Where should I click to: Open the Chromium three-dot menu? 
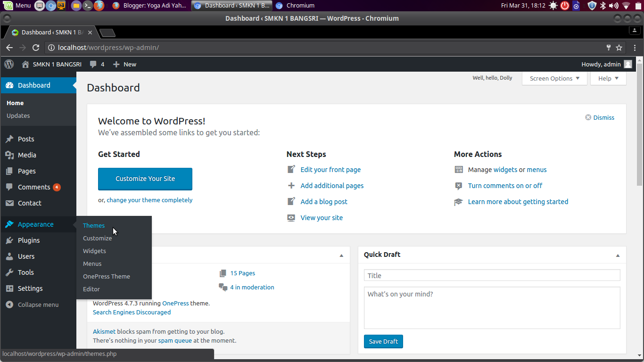(636, 48)
